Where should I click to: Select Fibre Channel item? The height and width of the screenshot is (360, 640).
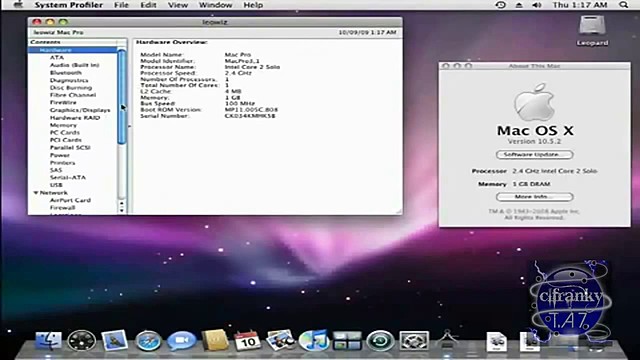73,95
